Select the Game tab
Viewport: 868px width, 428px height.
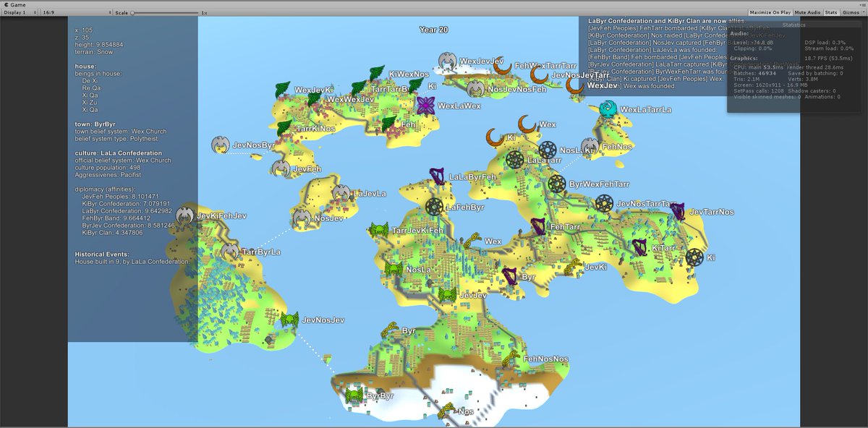tap(14, 4)
